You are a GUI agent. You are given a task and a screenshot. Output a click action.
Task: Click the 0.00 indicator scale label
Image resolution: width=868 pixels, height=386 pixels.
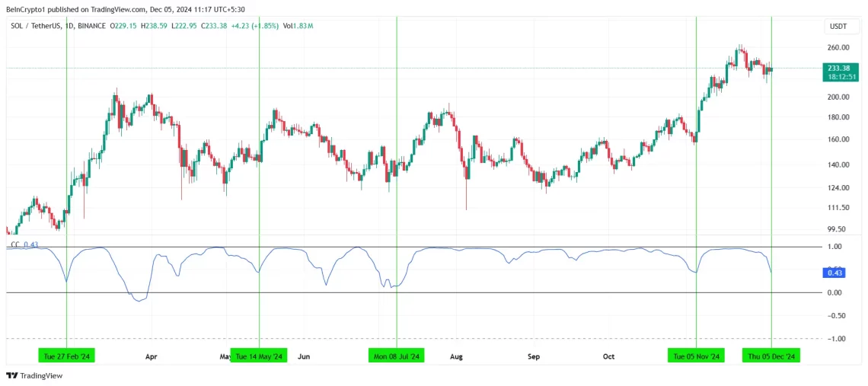tap(834, 292)
